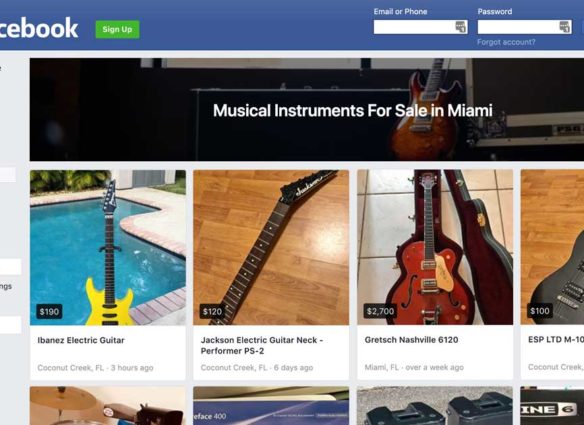The width and height of the screenshot is (584, 425).
Task: Click the green Sign Up button
Action: point(117,29)
